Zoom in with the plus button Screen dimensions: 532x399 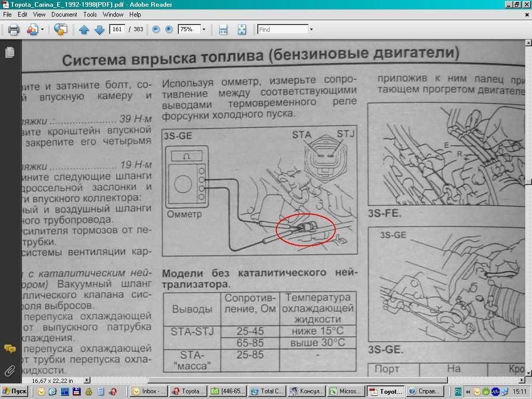169,30
